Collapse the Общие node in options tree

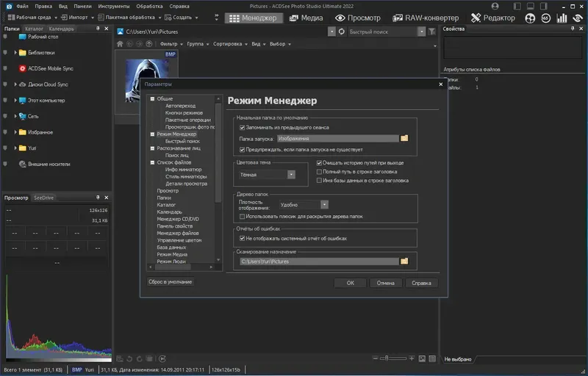pyautogui.click(x=152, y=99)
